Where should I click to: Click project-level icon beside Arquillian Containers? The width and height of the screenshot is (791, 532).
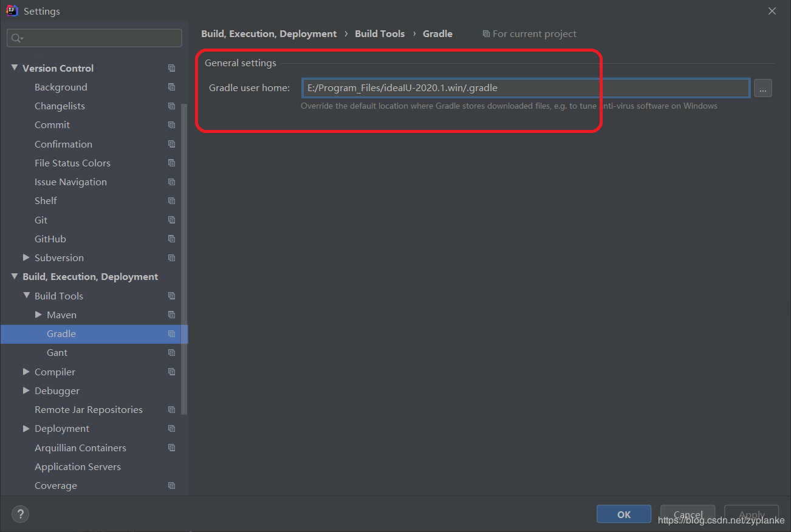pos(172,448)
